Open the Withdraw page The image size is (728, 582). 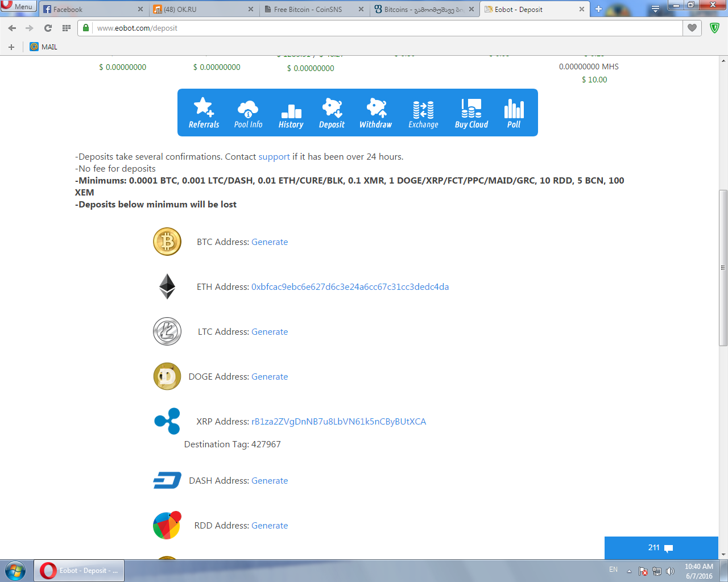[x=375, y=113]
